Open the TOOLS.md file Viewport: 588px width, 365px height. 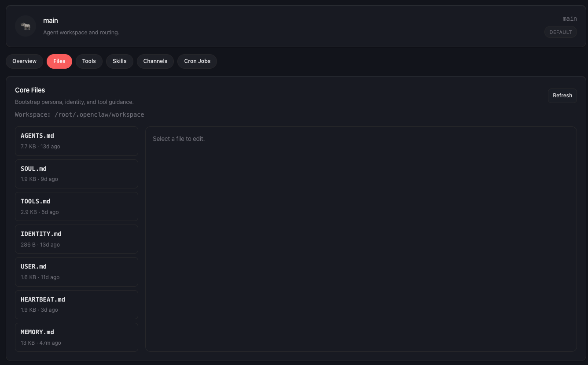[77, 206]
